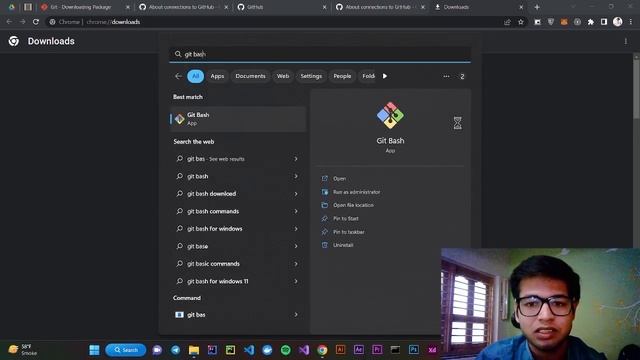Expand 'git bas - See web results' arrow
Screen dimensions: 640x360
[296, 159]
